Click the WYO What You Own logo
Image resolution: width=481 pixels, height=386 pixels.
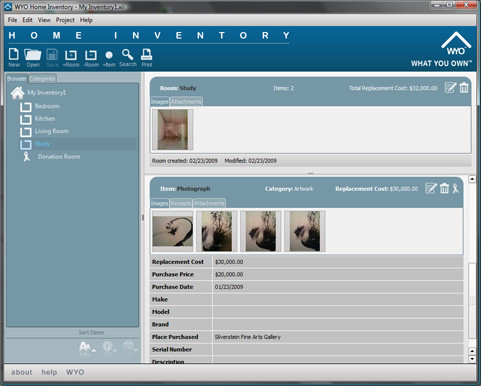441,50
